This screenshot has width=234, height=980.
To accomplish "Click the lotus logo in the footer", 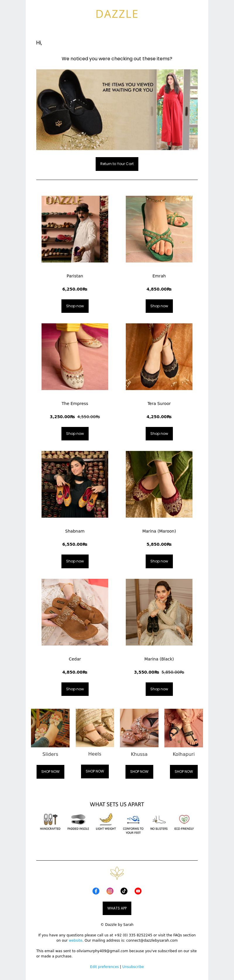I will (117, 873).
